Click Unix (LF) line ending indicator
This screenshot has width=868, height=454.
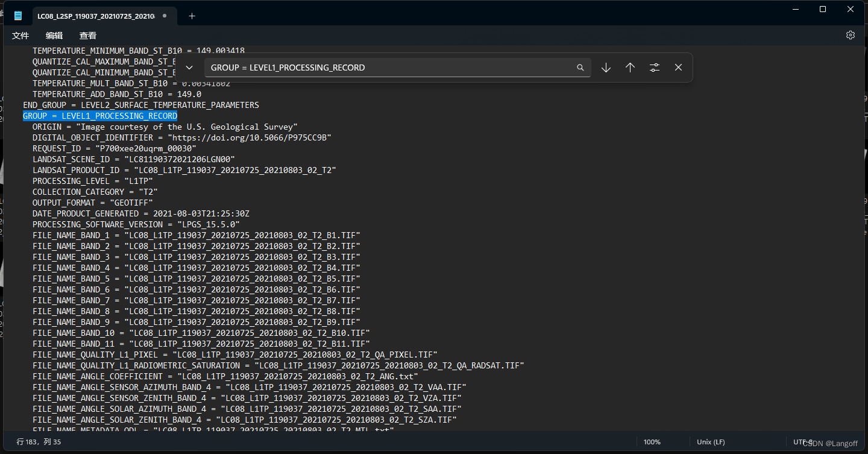[x=711, y=442]
